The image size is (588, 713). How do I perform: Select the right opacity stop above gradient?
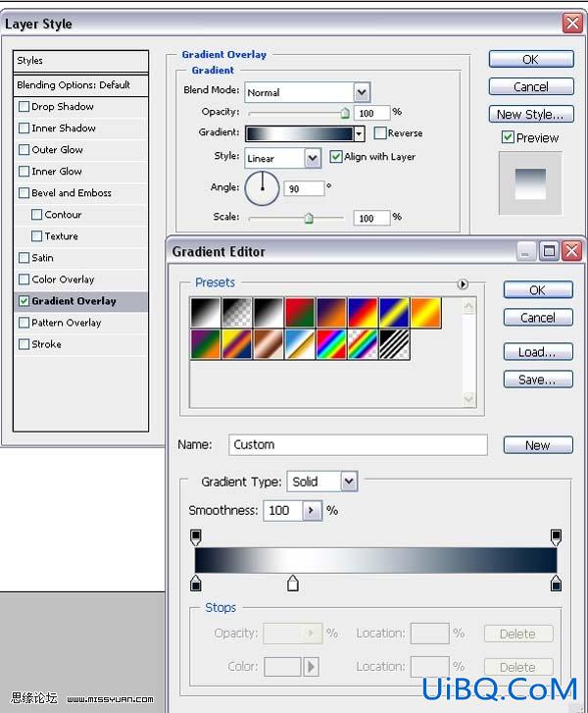(556, 537)
